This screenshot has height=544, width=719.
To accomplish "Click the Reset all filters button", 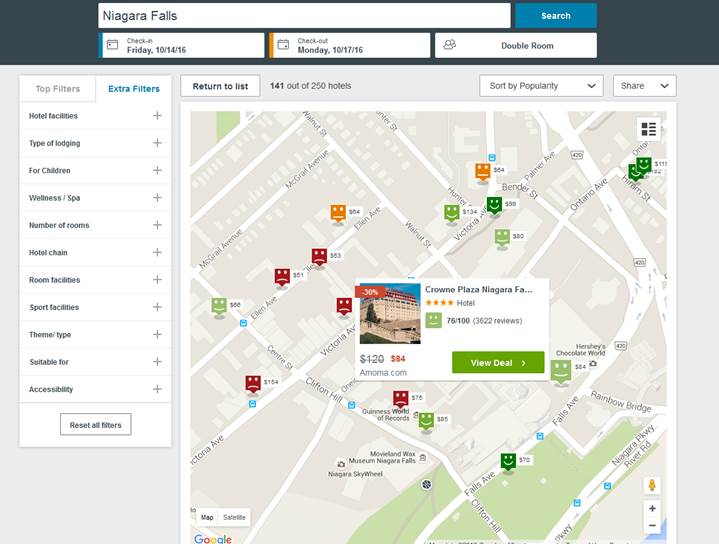I will 95,425.
